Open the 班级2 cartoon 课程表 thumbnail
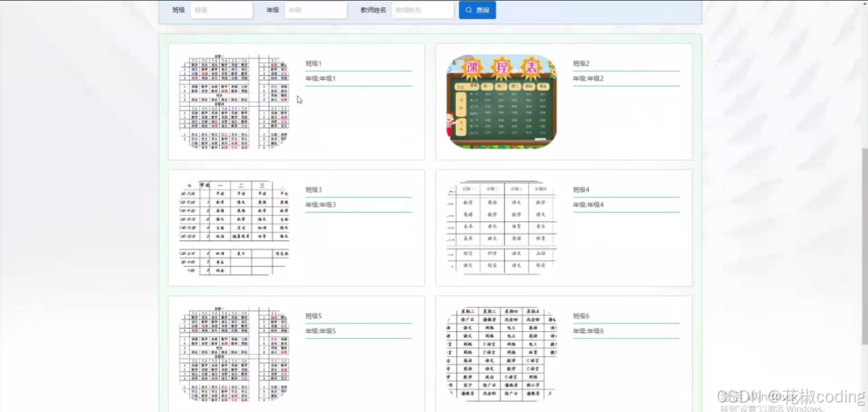 501,102
